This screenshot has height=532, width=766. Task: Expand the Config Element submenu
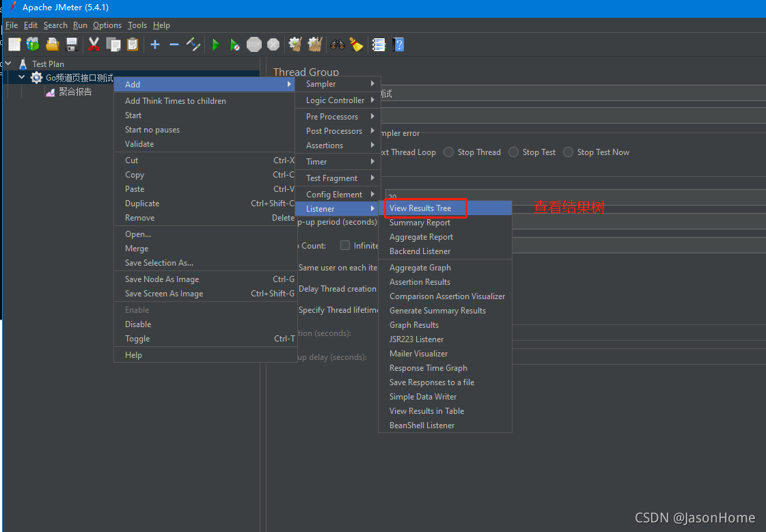tap(338, 194)
